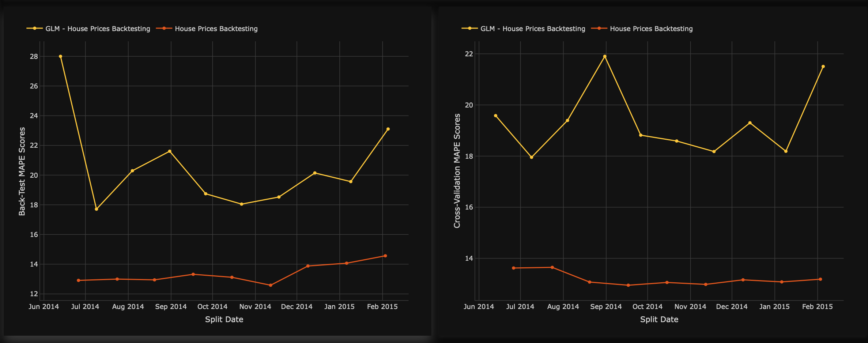Click the GLM peak near 22 in Cross-Validation chart
The width and height of the screenshot is (868, 343).
point(605,56)
